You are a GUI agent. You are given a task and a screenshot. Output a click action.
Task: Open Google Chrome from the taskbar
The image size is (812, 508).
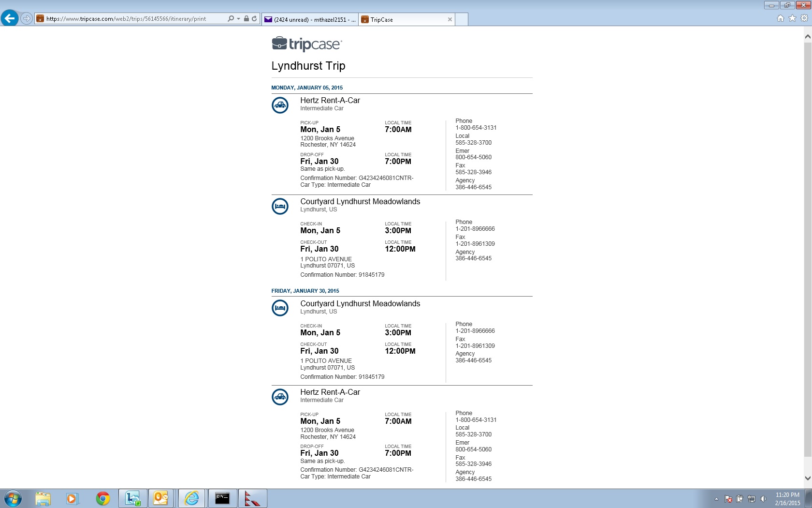click(102, 498)
